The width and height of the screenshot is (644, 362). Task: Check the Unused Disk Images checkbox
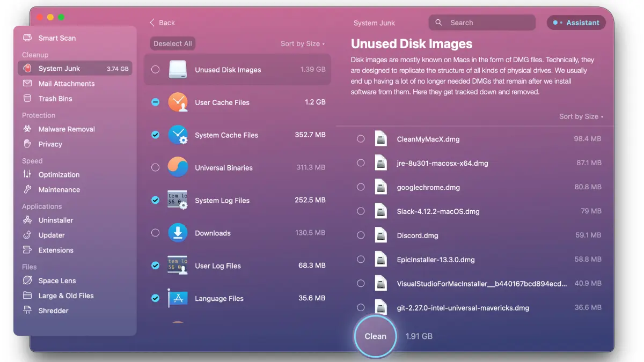[155, 70]
